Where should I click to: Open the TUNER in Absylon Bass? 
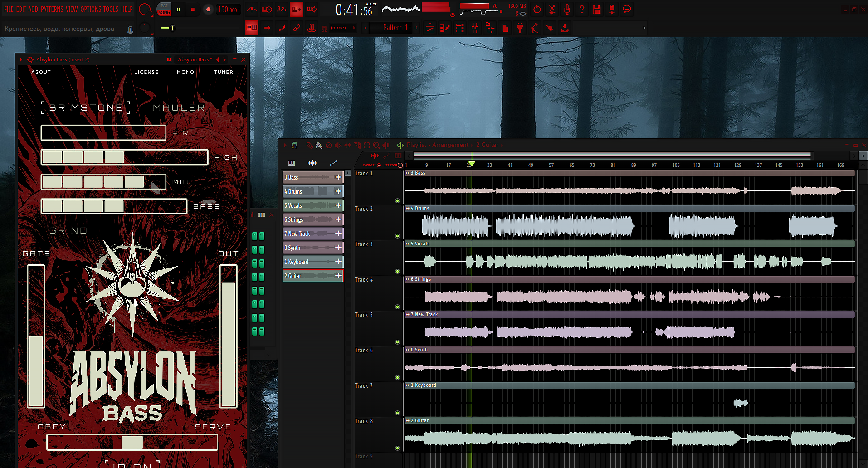click(224, 72)
